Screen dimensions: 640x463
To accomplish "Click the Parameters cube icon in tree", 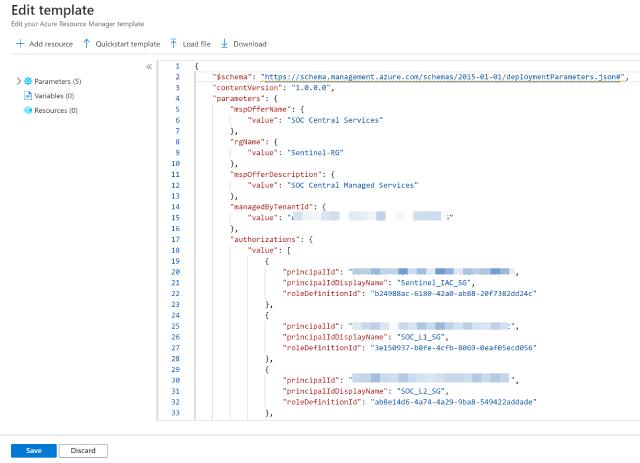I will [x=28, y=81].
